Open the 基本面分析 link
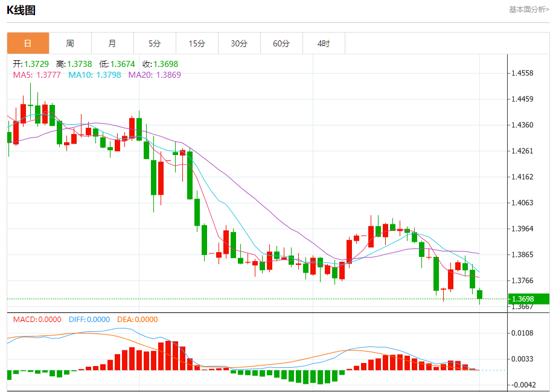 coord(529,10)
